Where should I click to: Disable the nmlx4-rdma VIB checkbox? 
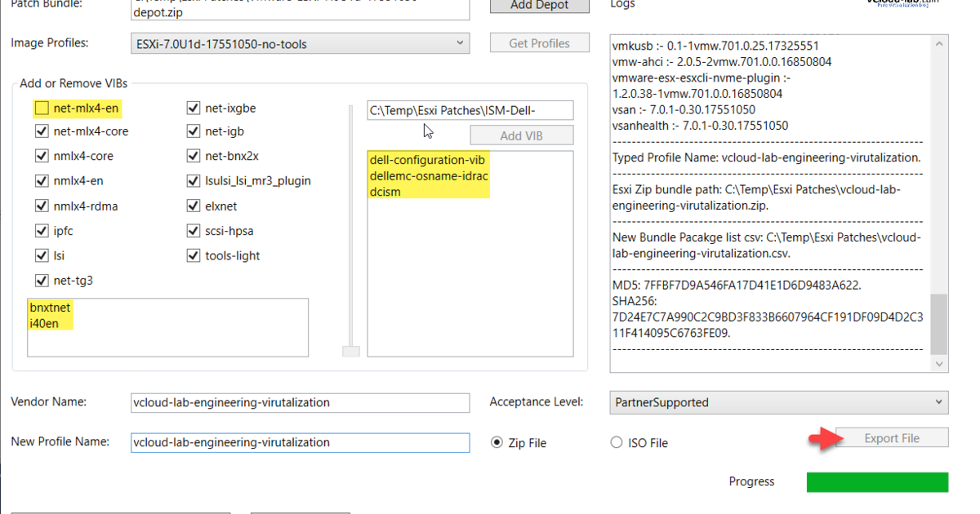(x=42, y=206)
